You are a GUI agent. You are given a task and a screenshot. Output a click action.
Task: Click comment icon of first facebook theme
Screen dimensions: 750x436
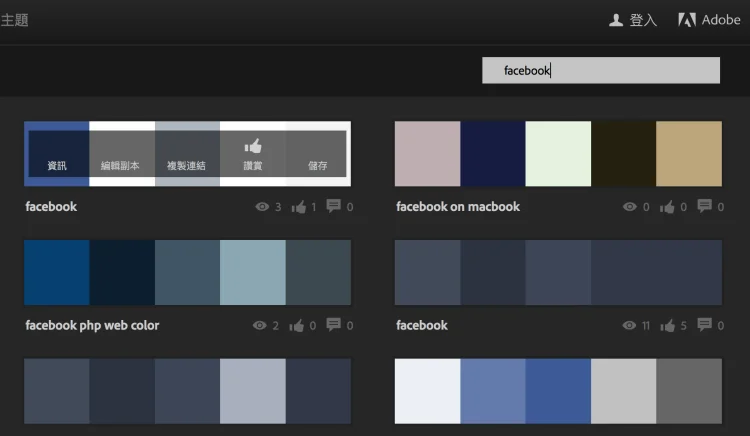click(333, 206)
